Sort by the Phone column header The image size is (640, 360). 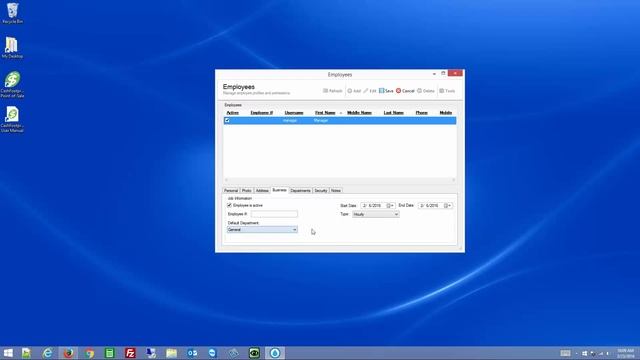coord(422,113)
